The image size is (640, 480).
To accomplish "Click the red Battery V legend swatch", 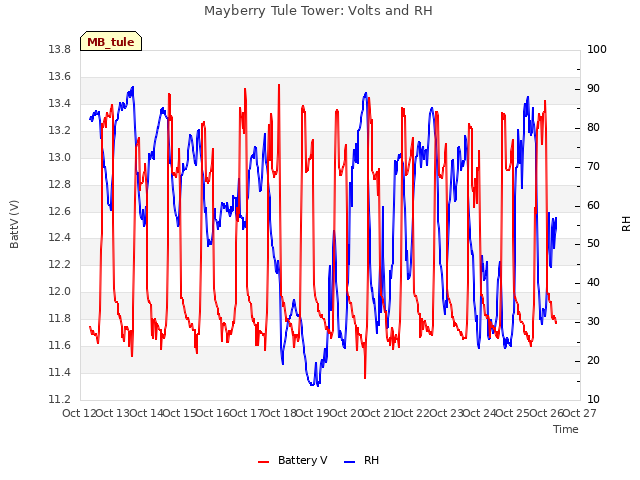I will point(264,462).
